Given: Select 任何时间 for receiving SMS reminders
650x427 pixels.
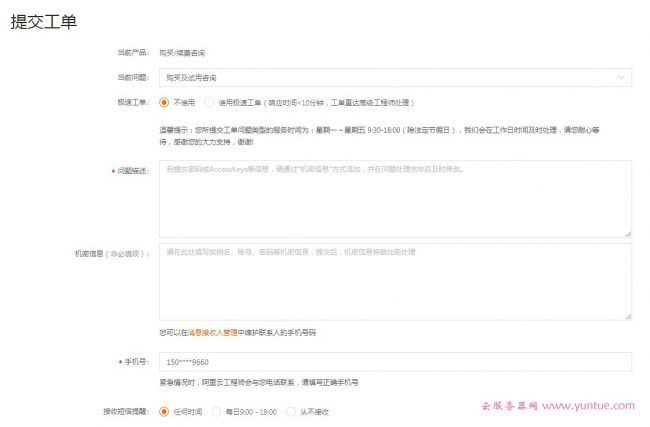Looking at the screenshot, I should click(x=165, y=411).
